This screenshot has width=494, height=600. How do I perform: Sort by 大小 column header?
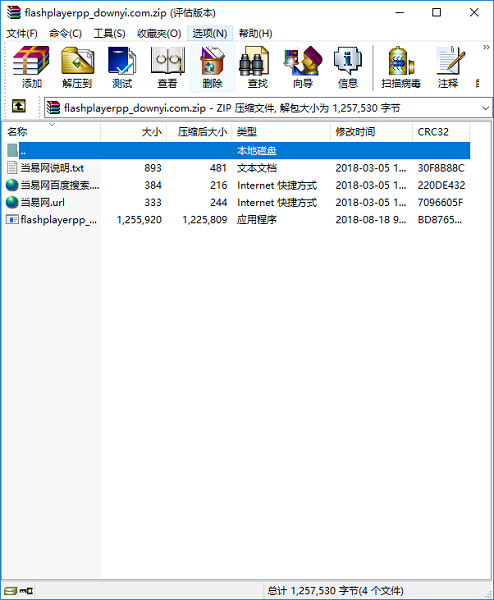[134, 132]
